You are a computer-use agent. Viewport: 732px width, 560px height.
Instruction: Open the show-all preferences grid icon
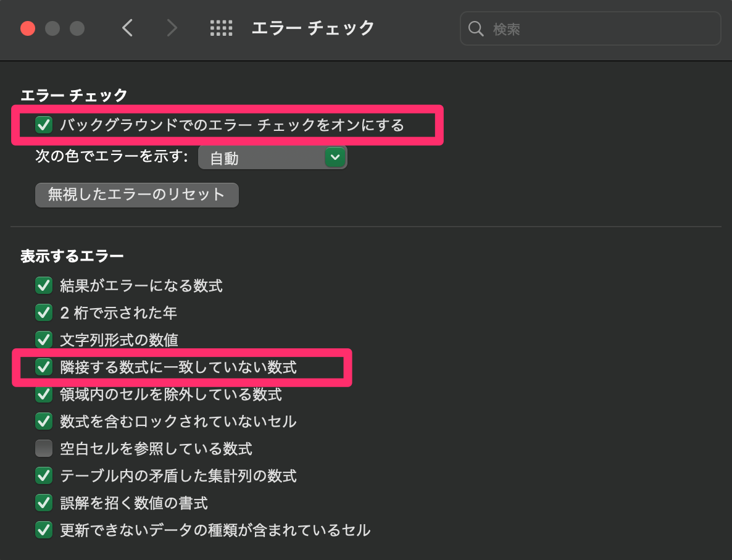click(x=222, y=28)
